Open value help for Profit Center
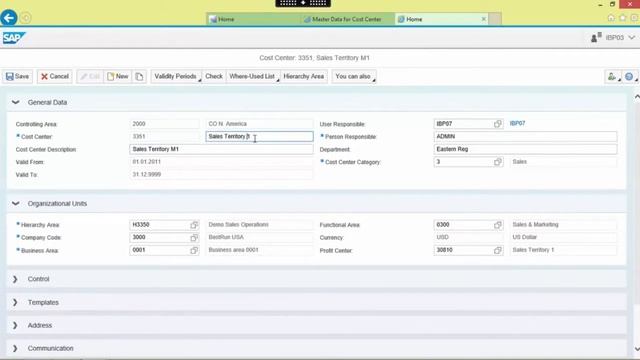This screenshot has height=360, width=640. tap(498, 250)
